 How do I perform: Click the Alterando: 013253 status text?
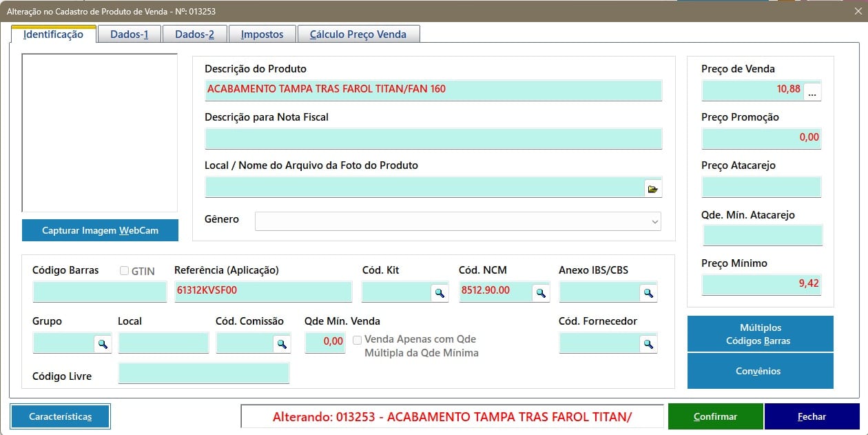452,416
